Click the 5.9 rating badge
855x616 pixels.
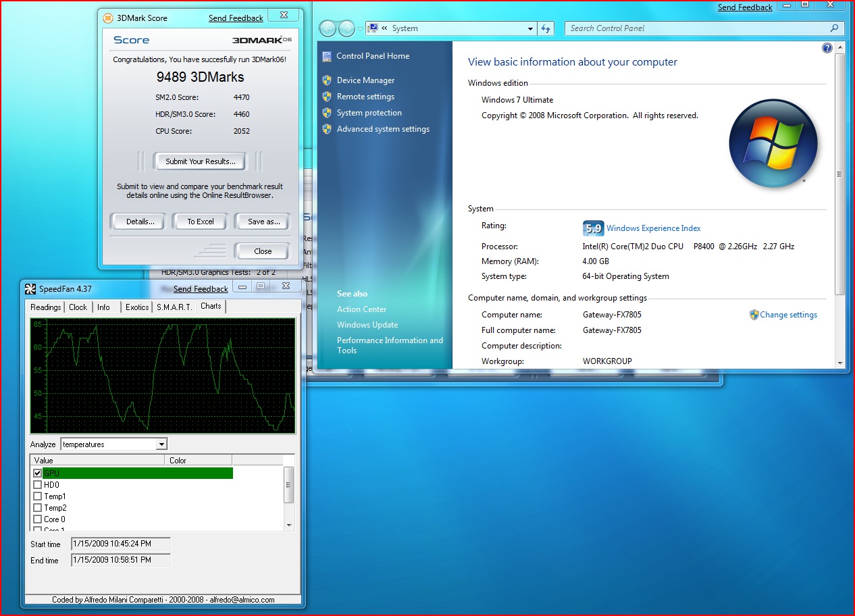click(x=593, y=228)
